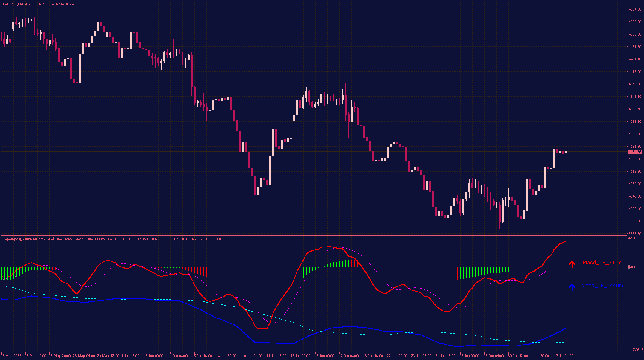
Task: Click the 1 Jun 16:00 time axis label
Action: point(131,356)
